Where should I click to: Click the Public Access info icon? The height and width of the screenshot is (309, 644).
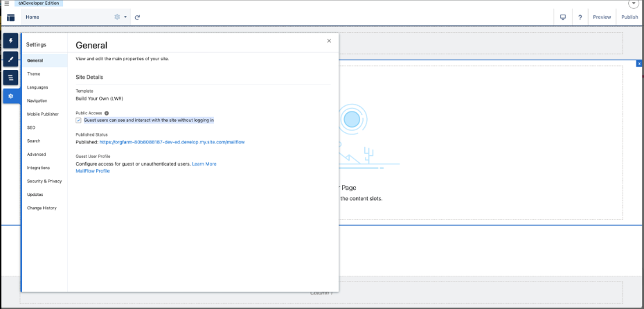[x=107, y=113]
